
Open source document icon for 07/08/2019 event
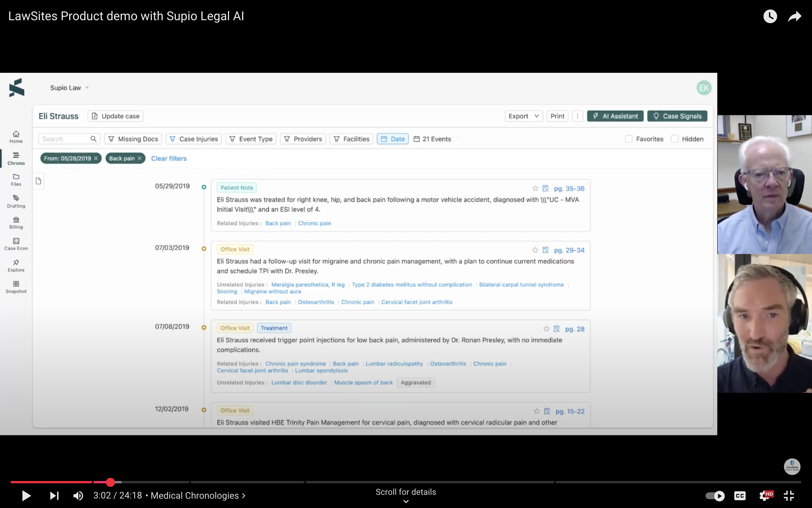557,329
